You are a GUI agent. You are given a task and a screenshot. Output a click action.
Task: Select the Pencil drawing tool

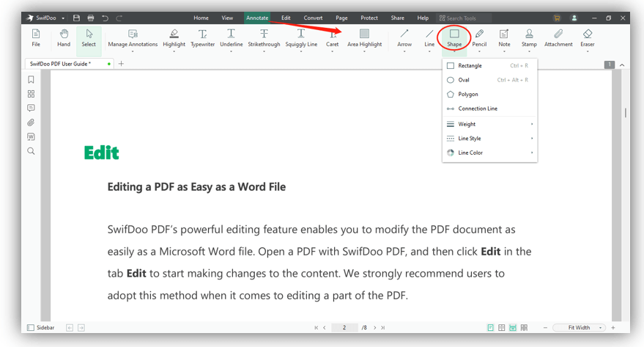point(479,38)
